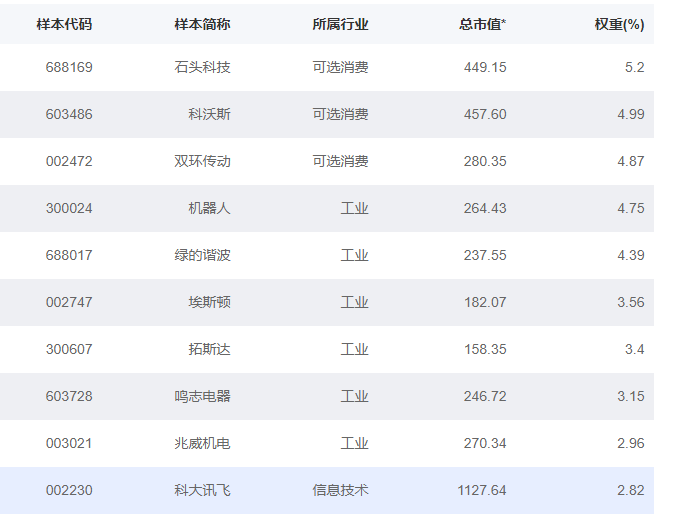Click the 总市值* column header
The width and height of the screenshot is (673, 522).
pyautogui.click(x=482, y=24)
